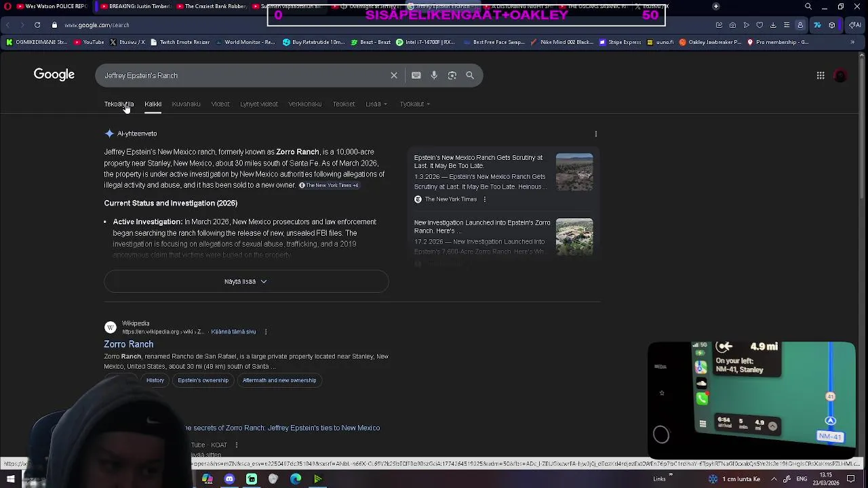Expand AI overview with Näytä lisää
Screen dimensions: 868x488
pos(246,281)
